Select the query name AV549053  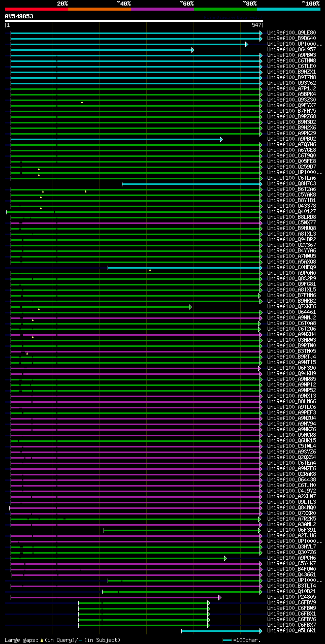tap(19, 16)
